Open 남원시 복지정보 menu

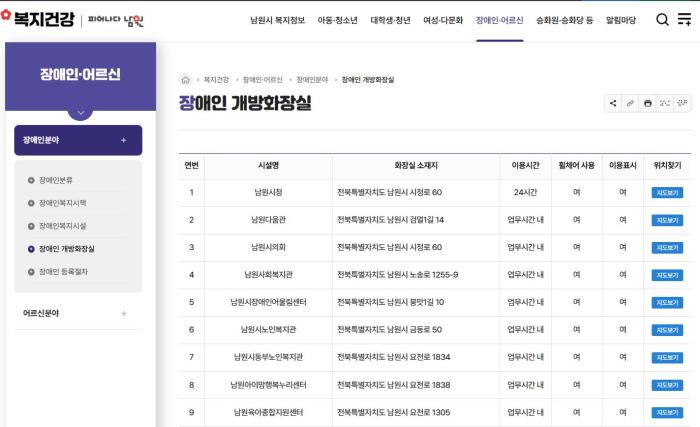click(x=277, y=20)
